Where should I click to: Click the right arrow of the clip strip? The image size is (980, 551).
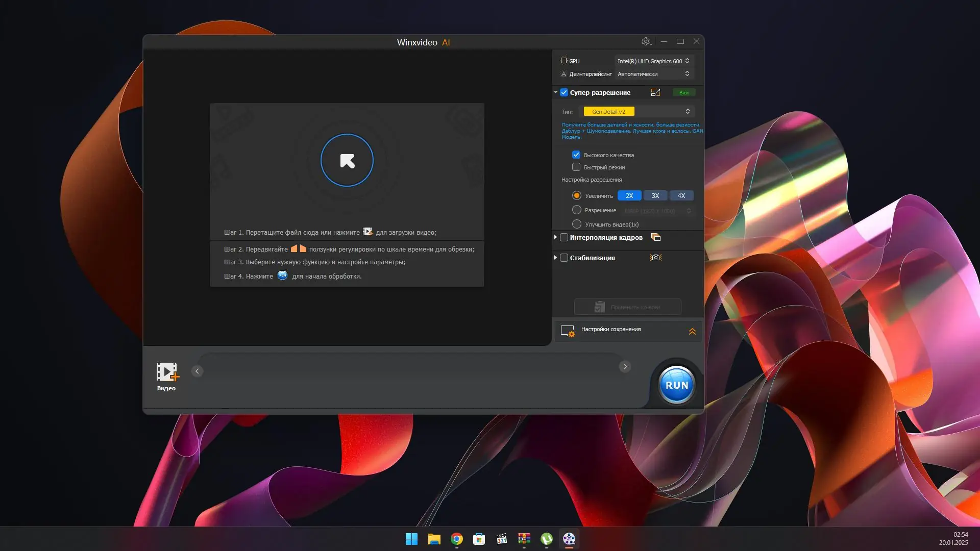[x=625, y=367]
